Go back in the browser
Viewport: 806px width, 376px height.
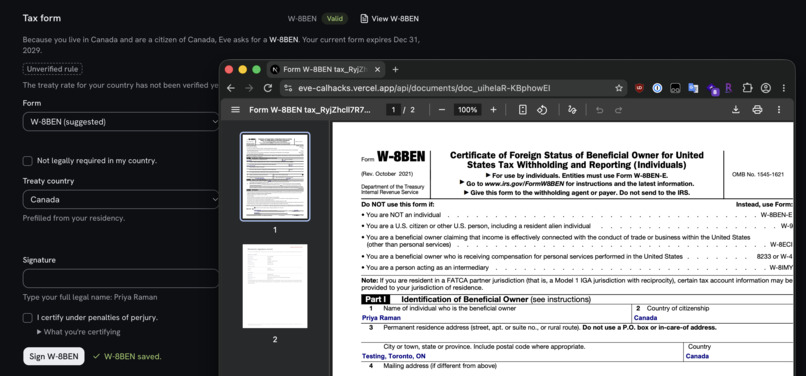tap(231, 88)
